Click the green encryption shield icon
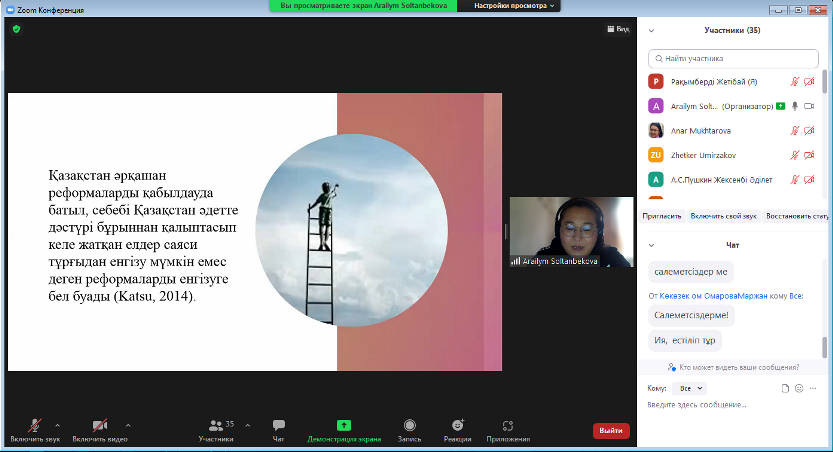The width and height of the screenshot is (833, 452). click(x=16, y=29)
